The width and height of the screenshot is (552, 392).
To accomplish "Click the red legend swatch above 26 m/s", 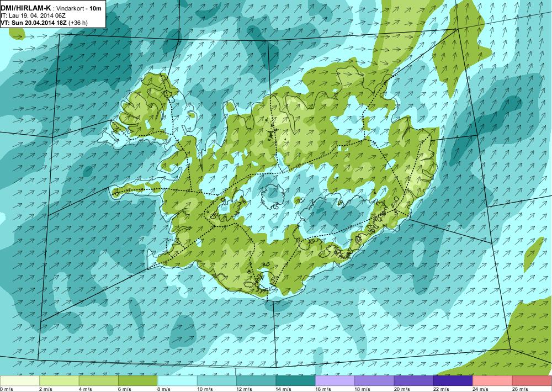I will click(x=532, y=381).
